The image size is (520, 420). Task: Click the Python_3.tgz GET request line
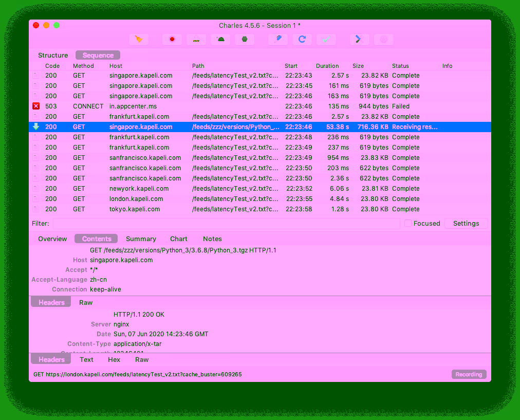[183, 250]
